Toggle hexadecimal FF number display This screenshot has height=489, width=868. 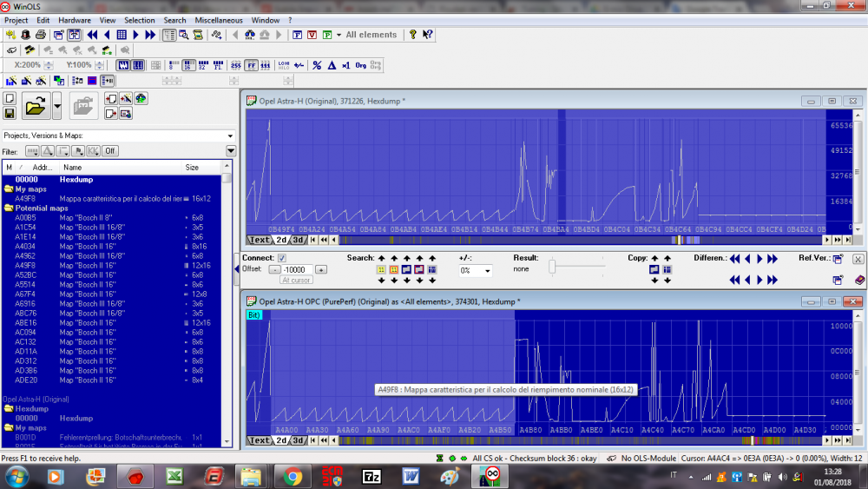tap(252, 65)
